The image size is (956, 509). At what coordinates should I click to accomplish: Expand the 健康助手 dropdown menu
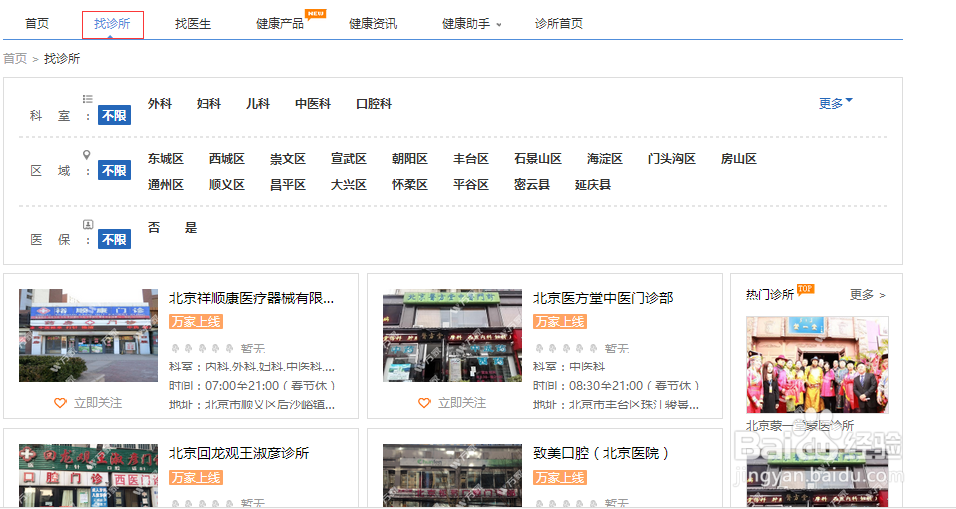tap(471, 24)
